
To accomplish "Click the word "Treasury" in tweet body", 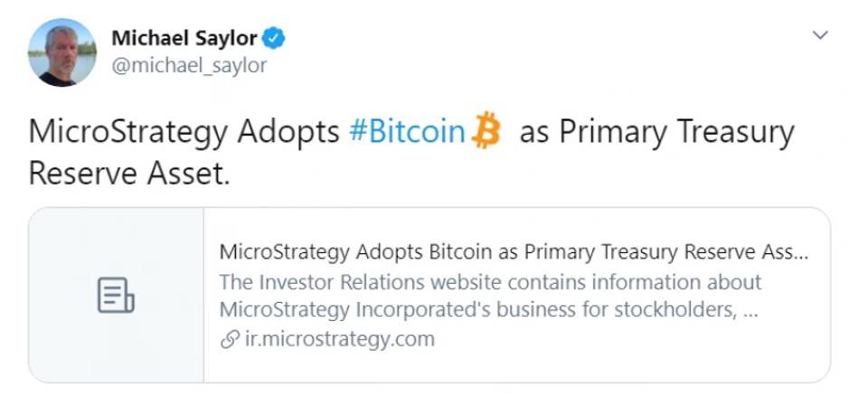I will (x=732, y=132).
